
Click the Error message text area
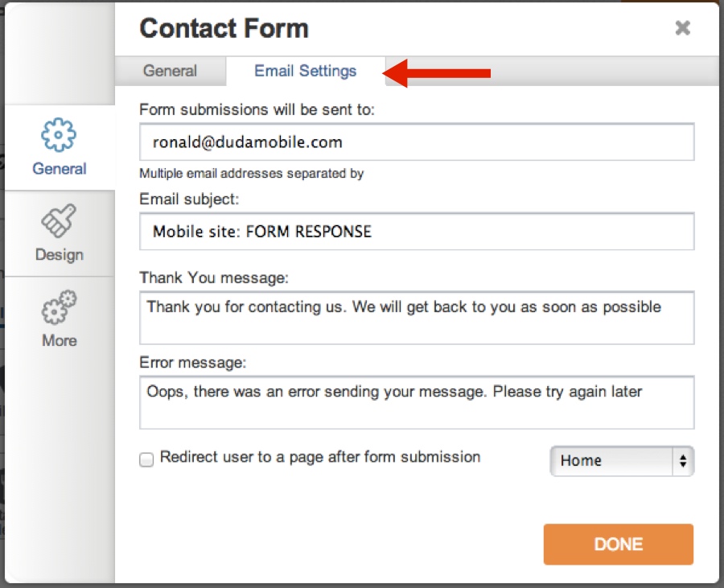pos(417,402)
